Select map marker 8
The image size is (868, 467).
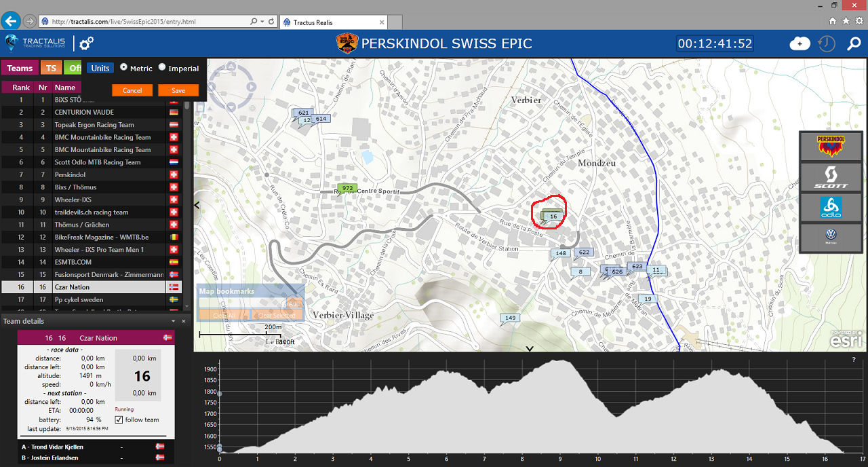pyautogui.click(x=580, y=272)
